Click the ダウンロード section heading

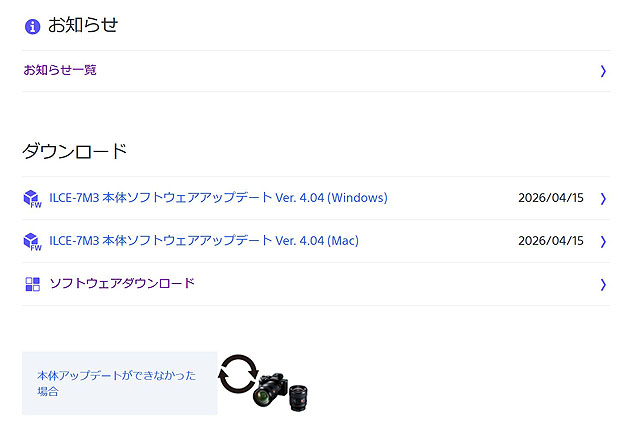tap(75, 152)
